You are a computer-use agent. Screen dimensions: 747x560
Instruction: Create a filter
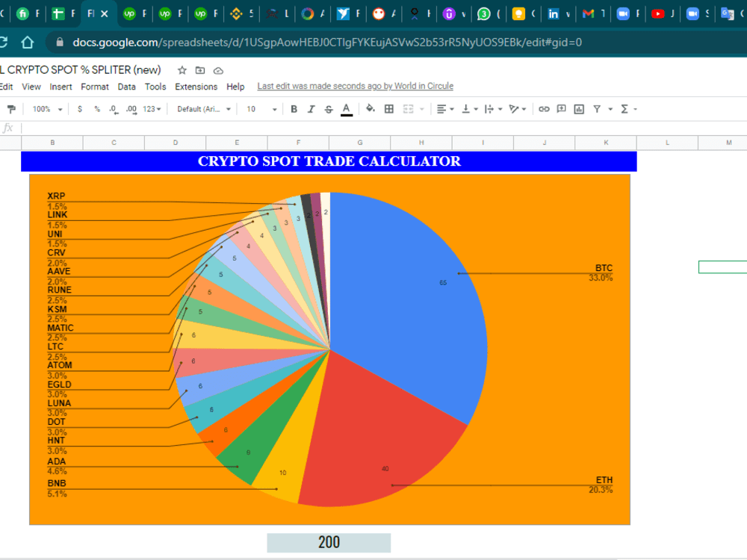pos(598,108)
